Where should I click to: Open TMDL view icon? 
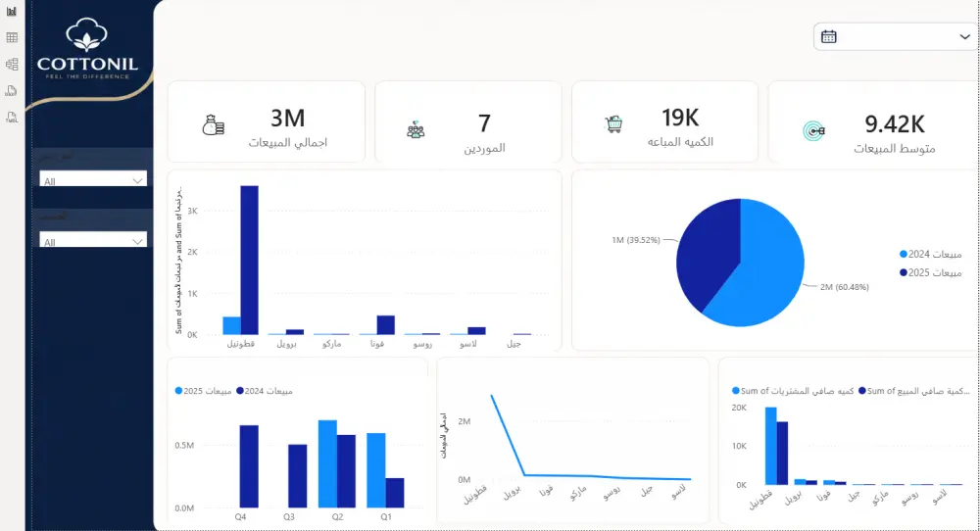(11, 117)
